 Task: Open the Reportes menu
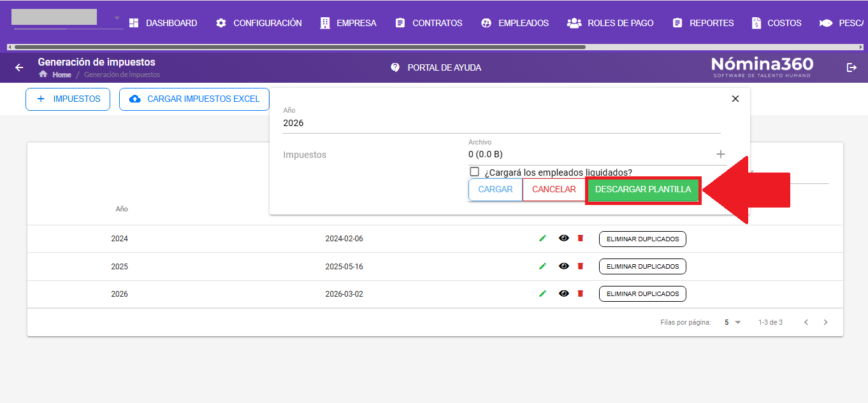click(x=703, y=23)
